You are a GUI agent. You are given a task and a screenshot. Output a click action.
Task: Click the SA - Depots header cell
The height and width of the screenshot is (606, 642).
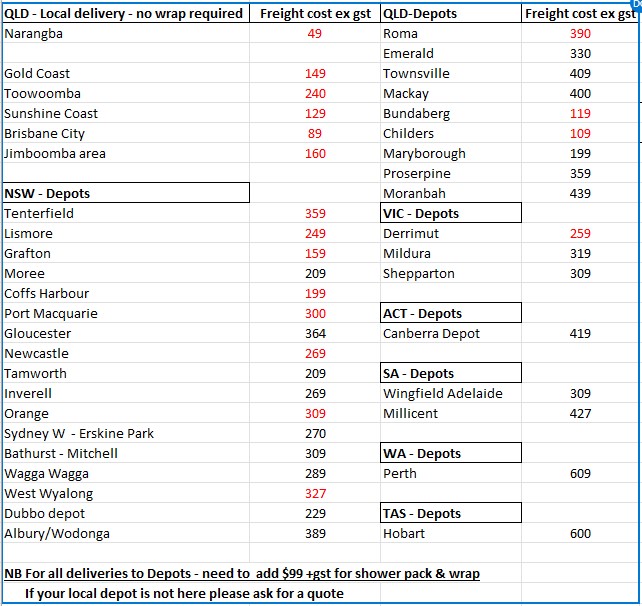pyautogui.click(x=451, y=373)
